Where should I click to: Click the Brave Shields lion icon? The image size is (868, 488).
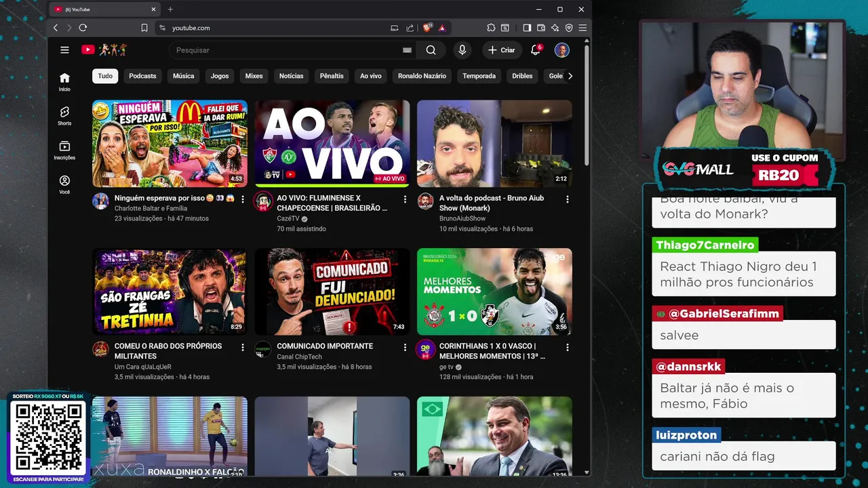427,28
